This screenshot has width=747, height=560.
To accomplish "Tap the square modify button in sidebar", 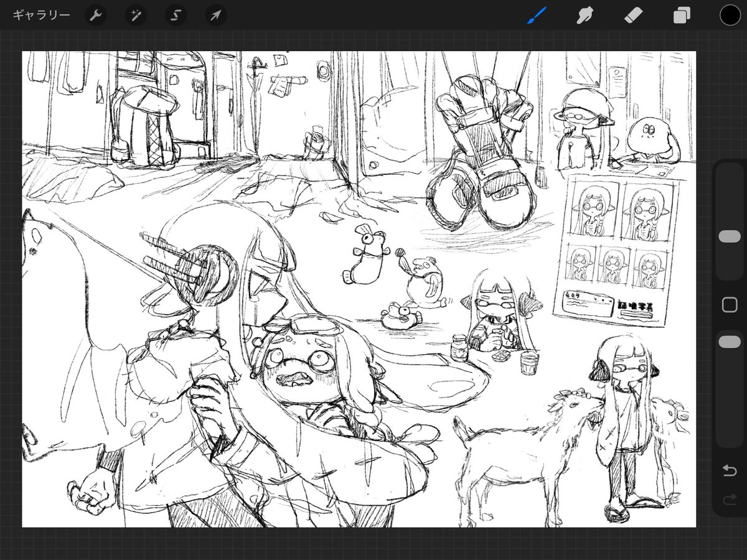I will [x=730, y=305].
